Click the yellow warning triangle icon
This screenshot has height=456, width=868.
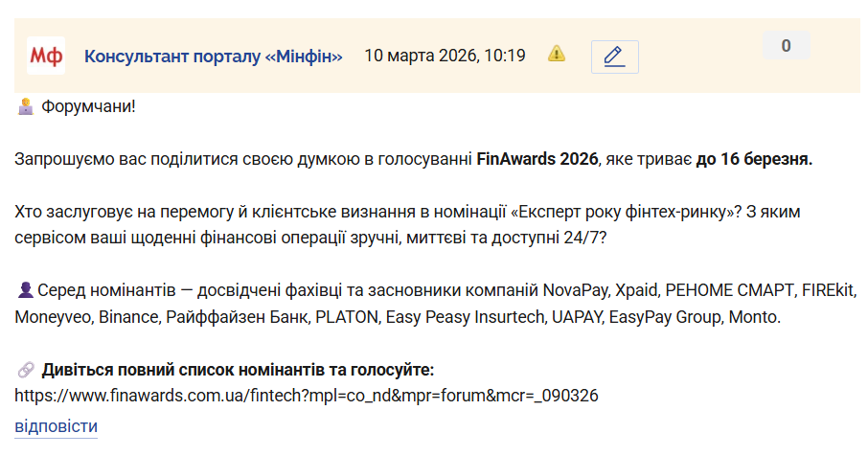[x=557, y=55]
